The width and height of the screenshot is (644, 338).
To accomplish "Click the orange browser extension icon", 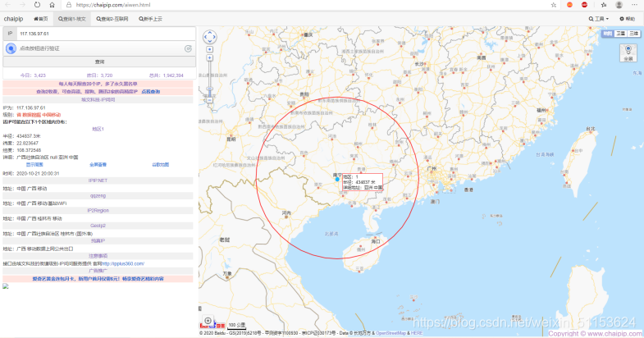I will point(569,5).
